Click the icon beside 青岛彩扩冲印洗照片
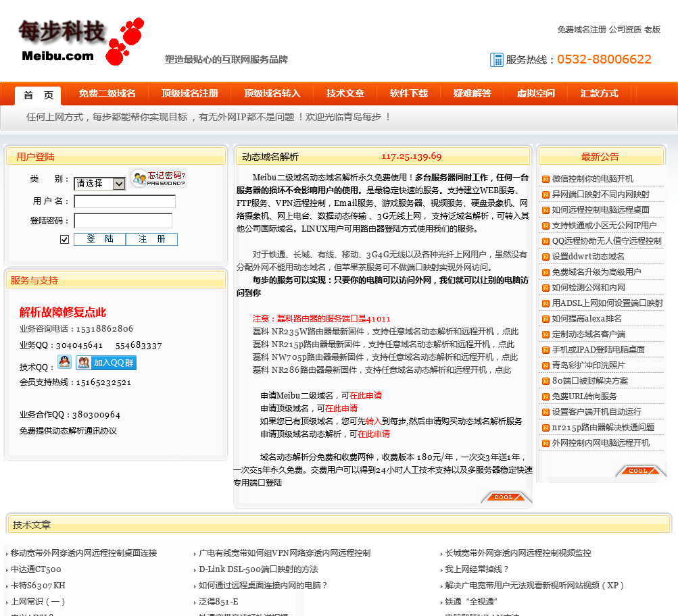This screenshot has height=616, width=678. [x=546, y=366]
